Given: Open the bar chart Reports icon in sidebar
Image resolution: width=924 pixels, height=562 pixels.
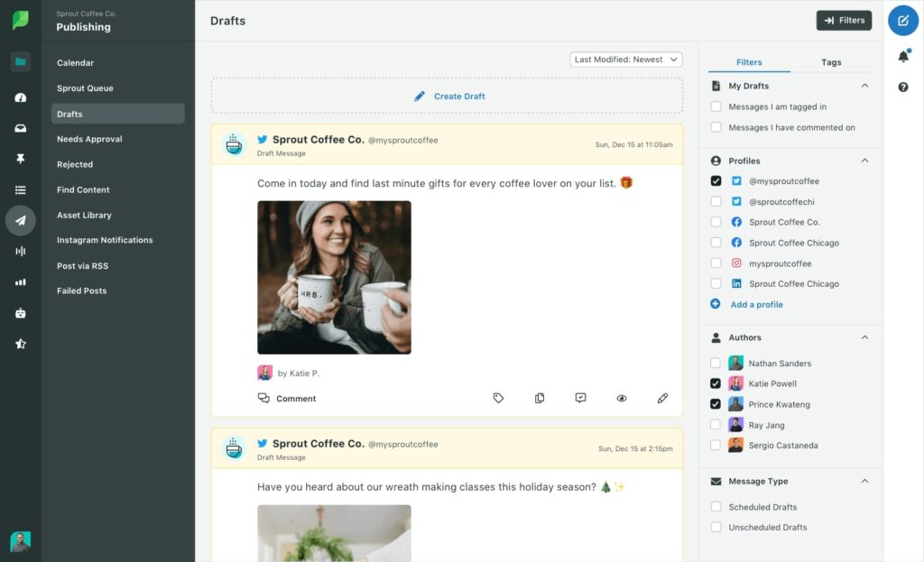Looking at the screenshot, I should point(20,282).
